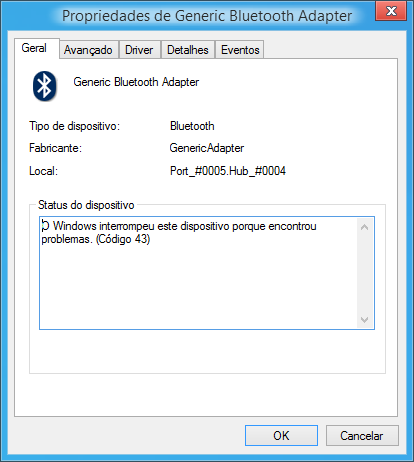Click the status box scroll up arrow

(364, 227)
